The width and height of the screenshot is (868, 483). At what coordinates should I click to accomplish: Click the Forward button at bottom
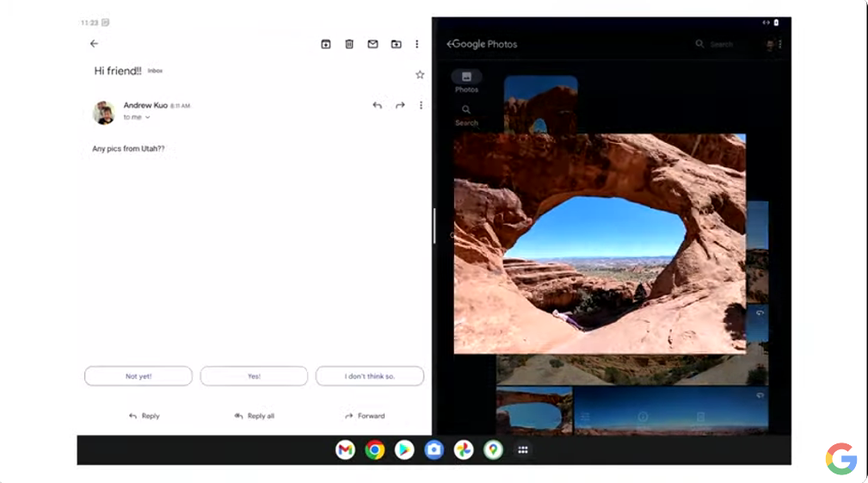tap(364, 416)
